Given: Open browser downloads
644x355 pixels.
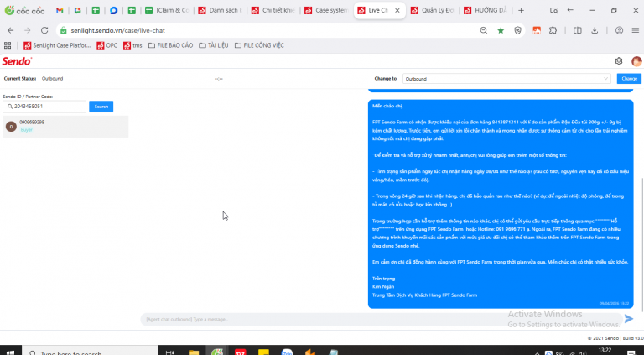Looking at the screenshot, I should [595, 30].
